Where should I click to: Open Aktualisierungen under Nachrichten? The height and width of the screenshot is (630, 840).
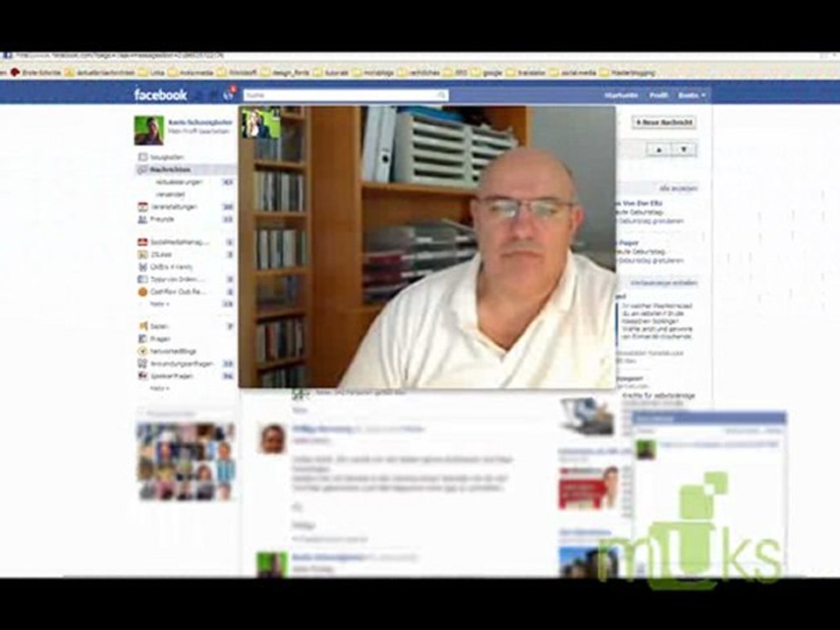tap(179, 182)
